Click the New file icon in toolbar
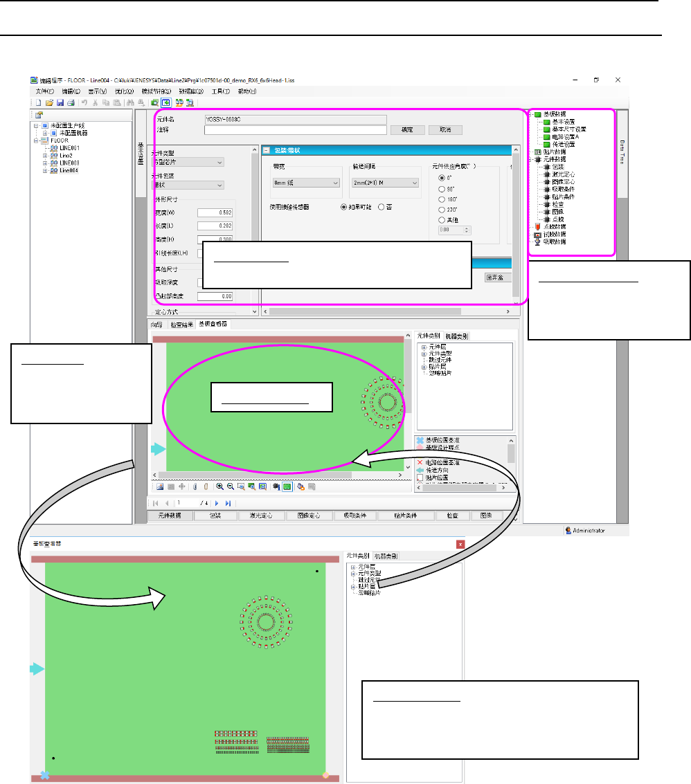This screenshot has height=784, width=691. tap(39, 102)
